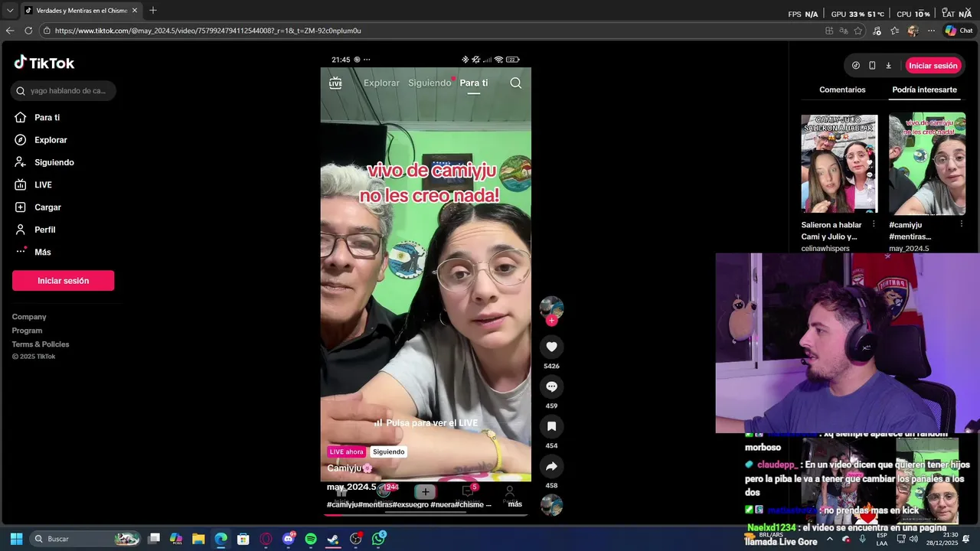Viewport: 980px width, 551px height.
Task: Click the download desktop app icon
Action: click(x=888, y=66)
